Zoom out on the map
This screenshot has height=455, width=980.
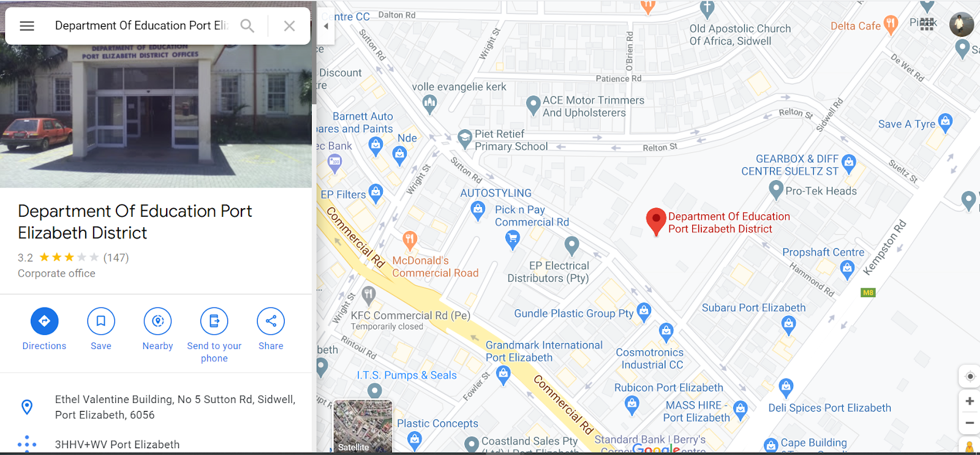(x=970, y=423)
